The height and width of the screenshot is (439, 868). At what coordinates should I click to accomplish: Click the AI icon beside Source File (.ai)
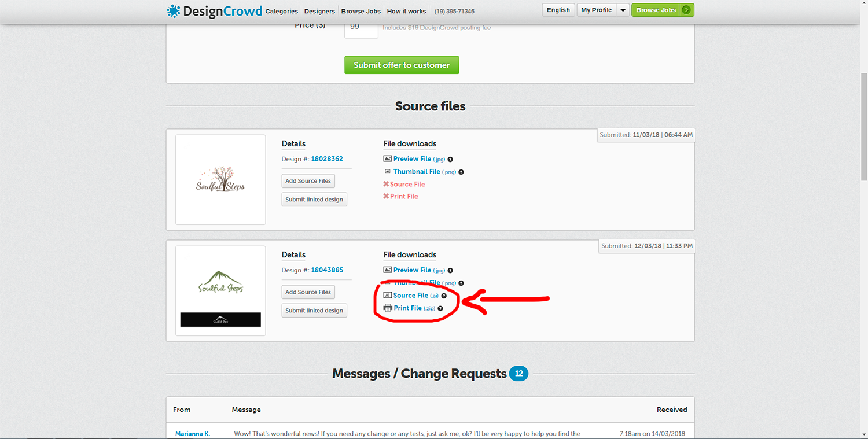click(x=388, y=295)
